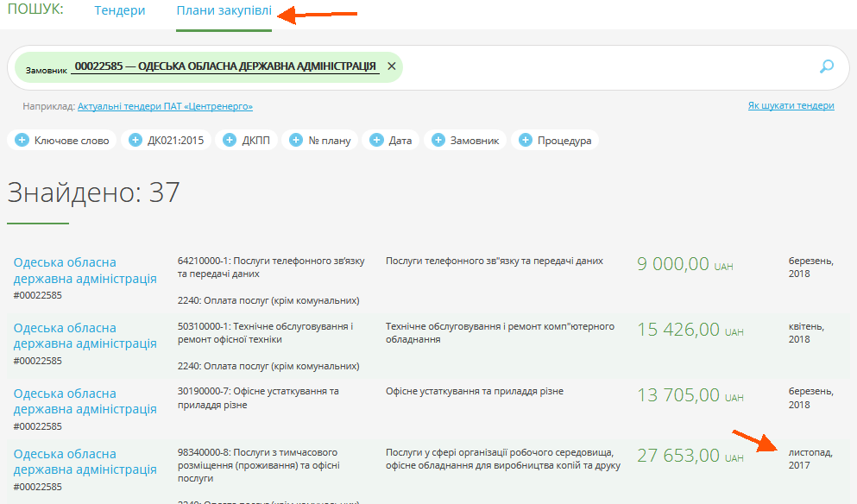Open the Як шукати тендери help link

pos(791,105)
